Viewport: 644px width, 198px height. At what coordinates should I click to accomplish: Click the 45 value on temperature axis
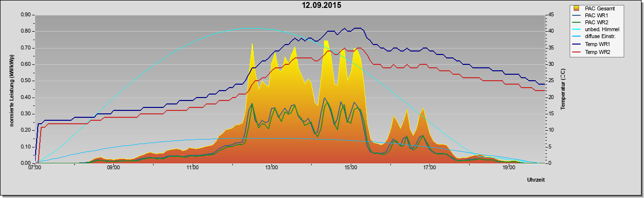[x=551, y=15]
